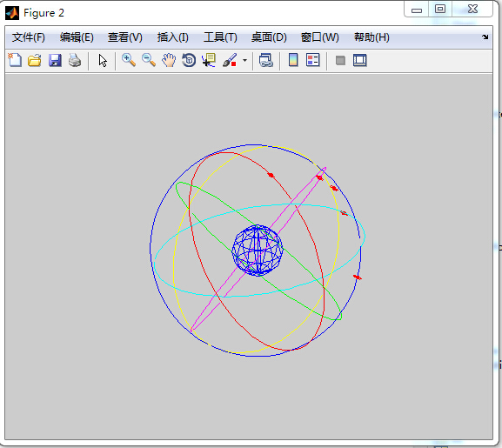Activate the Zoom In magnifier tool

(129, 60)
